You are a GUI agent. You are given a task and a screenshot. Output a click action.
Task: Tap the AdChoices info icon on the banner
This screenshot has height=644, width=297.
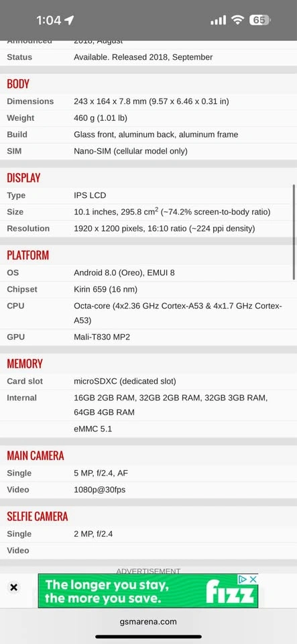coord(243,579)
